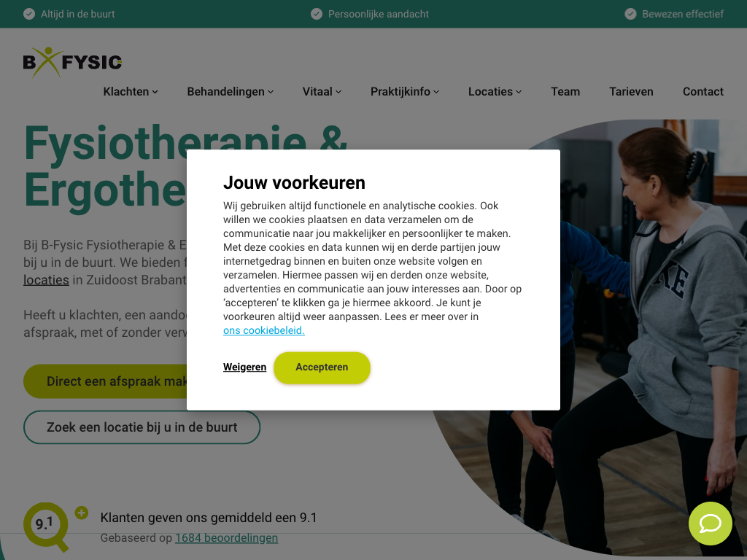The image size is (747, 560).
Task: Click checkmark icon beside 'Persoonlijke aandacht'
Action: (317, 14)
